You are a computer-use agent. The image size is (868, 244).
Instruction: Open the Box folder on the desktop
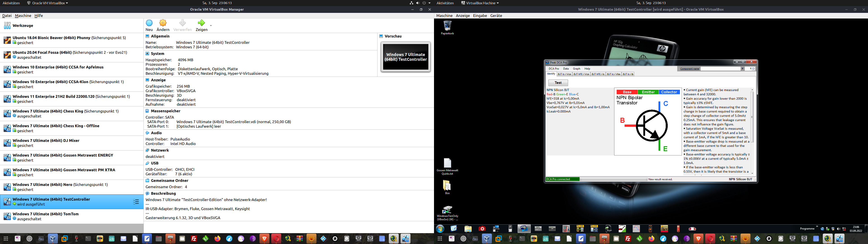pos(447,185)
